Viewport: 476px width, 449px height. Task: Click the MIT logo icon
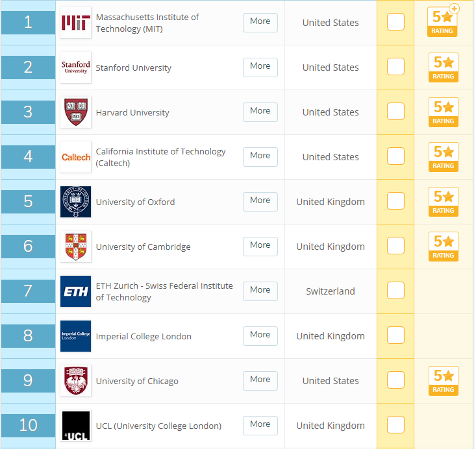tap(75, 23)
